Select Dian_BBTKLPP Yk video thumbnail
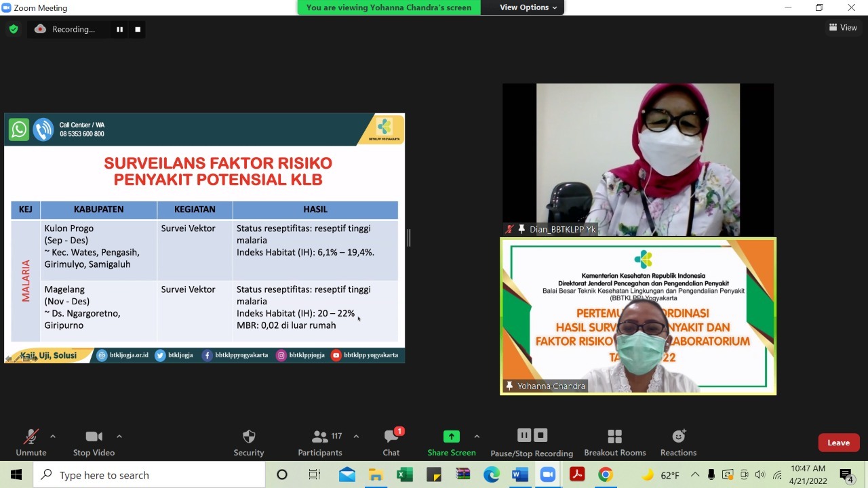Viewport: 868px width, 488px height. coord(638,160)
